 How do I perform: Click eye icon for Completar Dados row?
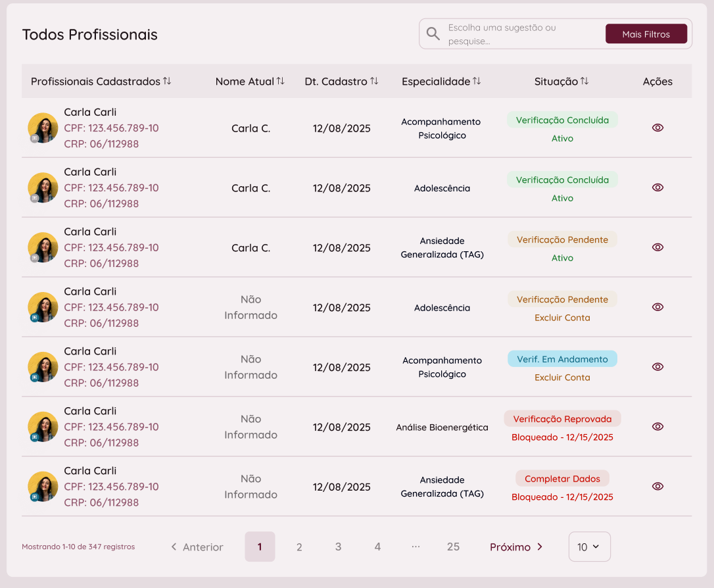click(x=657, y=486)
